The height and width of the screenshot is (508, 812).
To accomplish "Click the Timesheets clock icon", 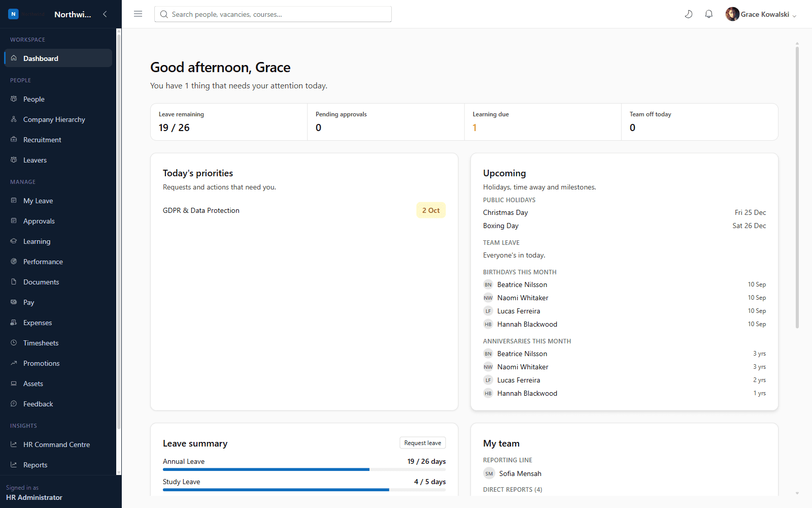I will [x=14, y=343].
